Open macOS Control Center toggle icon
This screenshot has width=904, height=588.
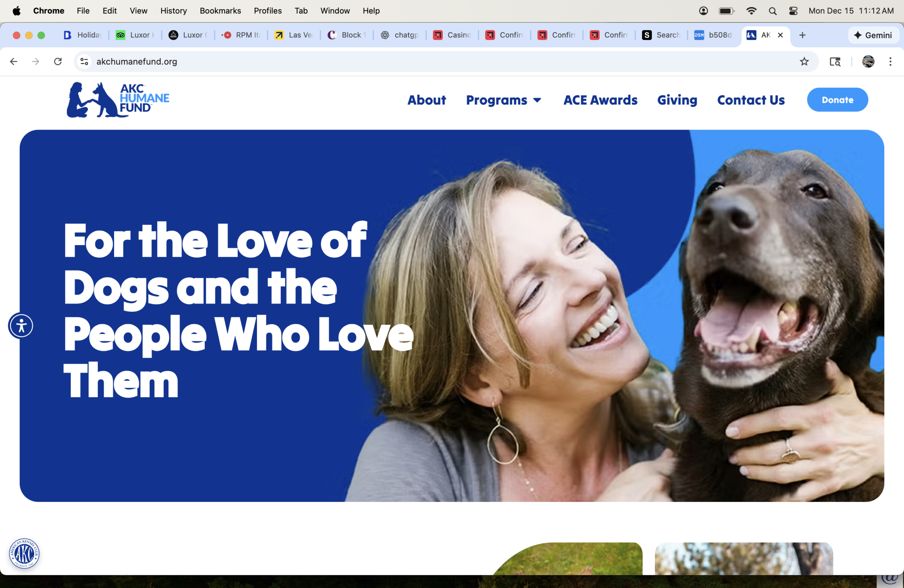click(x=793, y=11)
